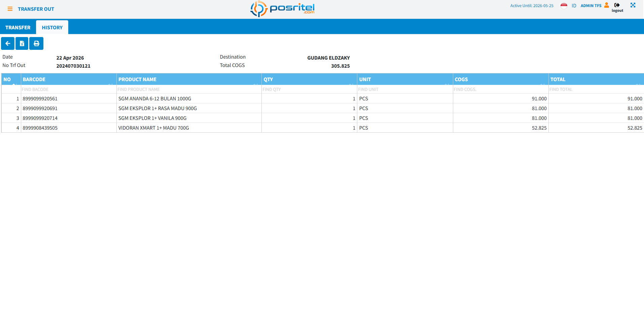Viewport: 644px width, 334px height.
Task: Focus the FIND QTY filter field
Action: 309,90
